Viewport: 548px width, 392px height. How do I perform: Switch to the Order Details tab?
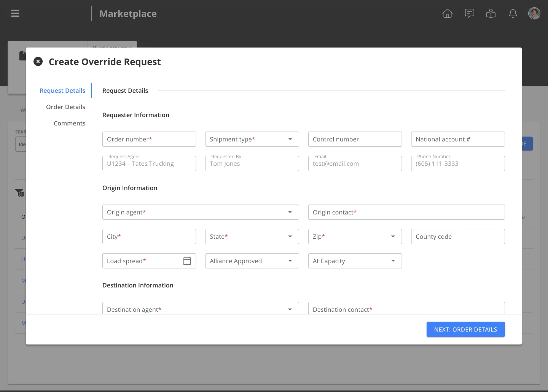tap(65, 107)
